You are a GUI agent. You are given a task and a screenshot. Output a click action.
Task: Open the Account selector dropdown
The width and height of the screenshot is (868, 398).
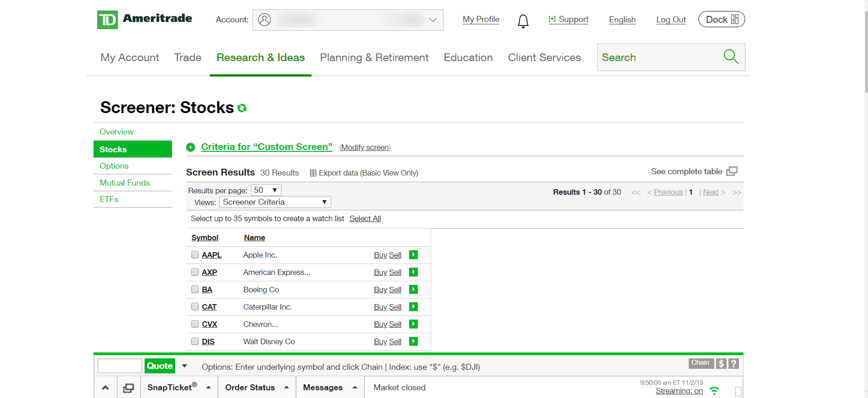348,20
